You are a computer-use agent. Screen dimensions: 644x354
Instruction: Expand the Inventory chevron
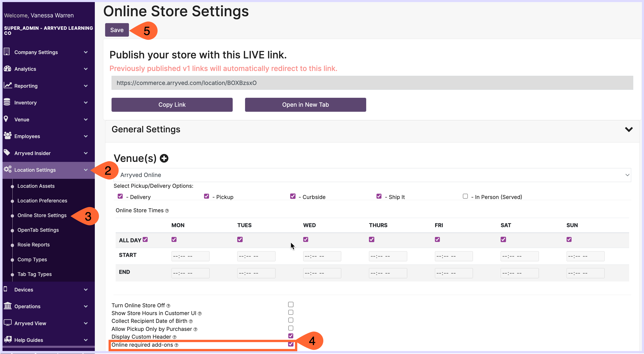pyautogui.click(x=86, y=103)
